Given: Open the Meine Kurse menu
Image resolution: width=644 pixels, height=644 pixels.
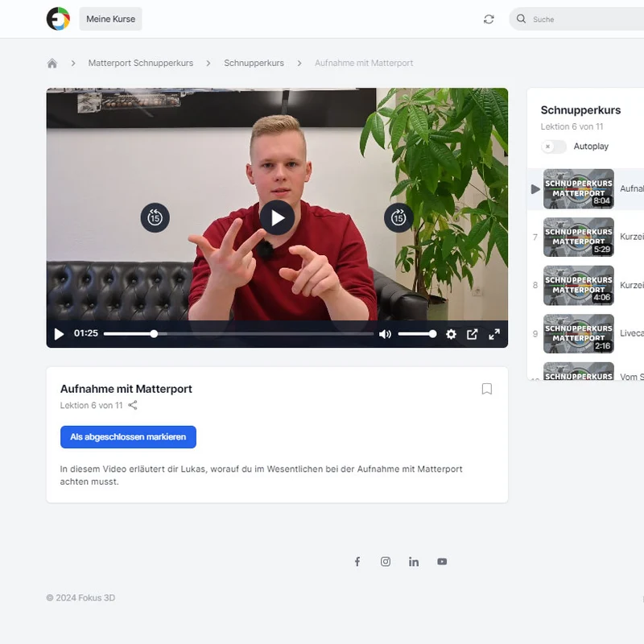Looking at the screenshot, I should tap(110, 19).
